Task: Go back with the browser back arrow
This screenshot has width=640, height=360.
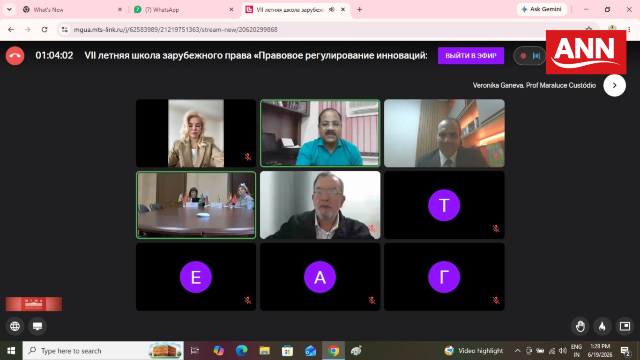Action: point(11,29)
